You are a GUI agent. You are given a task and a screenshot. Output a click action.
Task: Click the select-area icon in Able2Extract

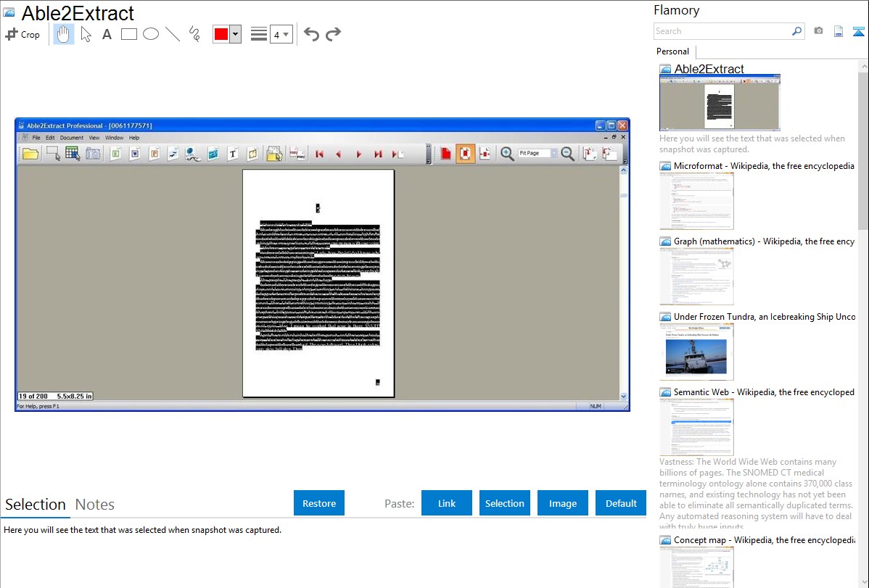tap(53, 154)
